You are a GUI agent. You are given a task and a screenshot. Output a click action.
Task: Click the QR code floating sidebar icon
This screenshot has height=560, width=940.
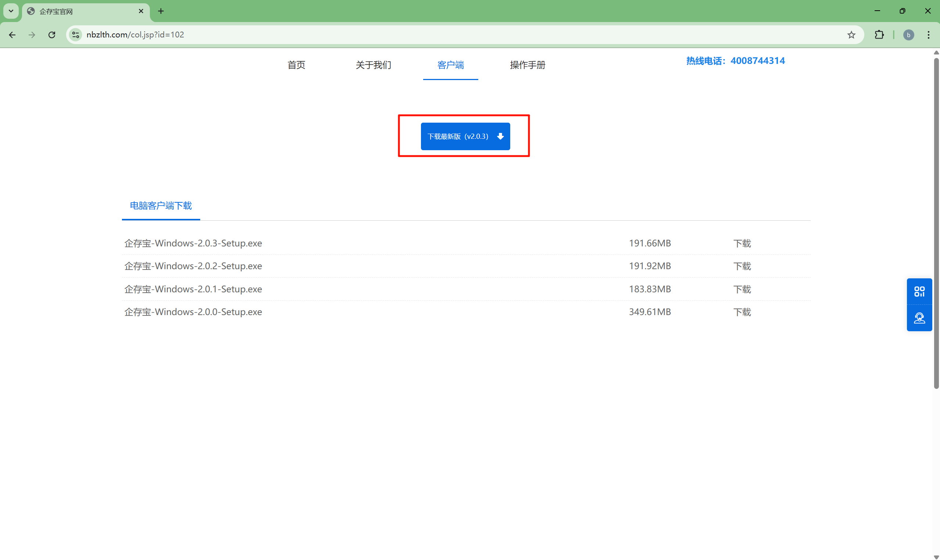[919, 291]
